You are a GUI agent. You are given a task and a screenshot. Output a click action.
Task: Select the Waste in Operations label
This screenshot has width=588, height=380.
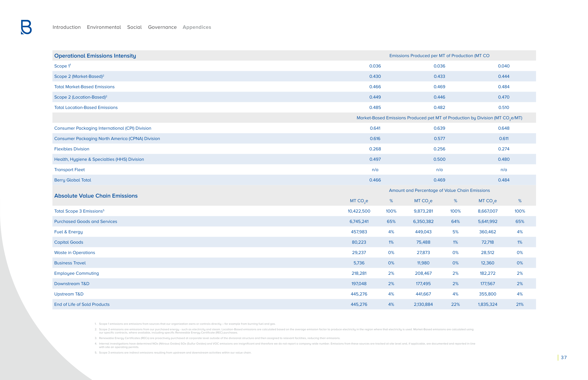[x=75, y=252]
